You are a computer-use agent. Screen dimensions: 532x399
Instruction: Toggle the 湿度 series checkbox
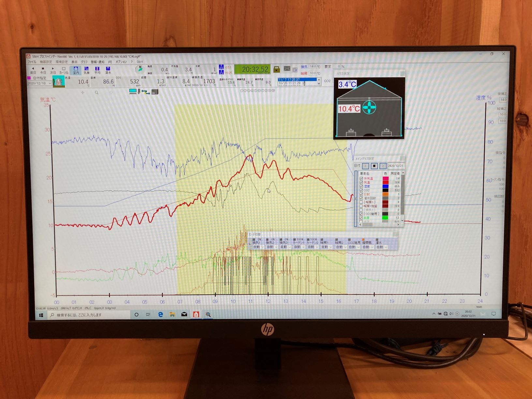(361, 186)
